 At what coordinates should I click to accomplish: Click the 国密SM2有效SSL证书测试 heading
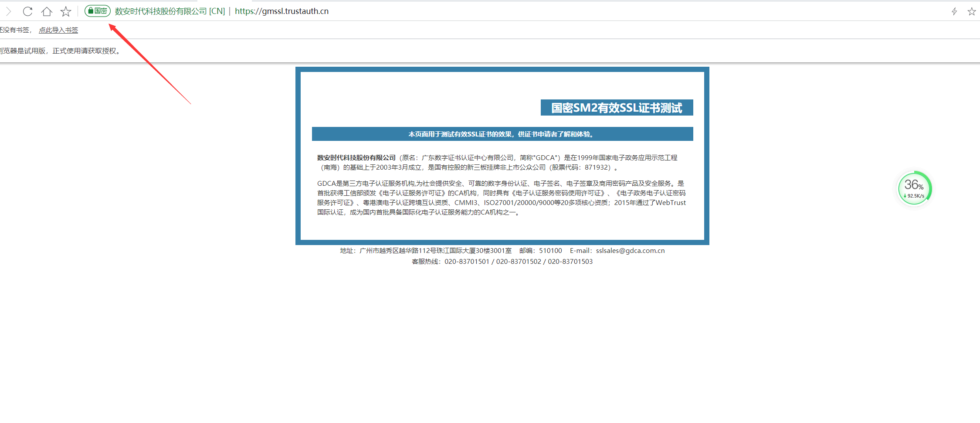[x=616, y=108]
